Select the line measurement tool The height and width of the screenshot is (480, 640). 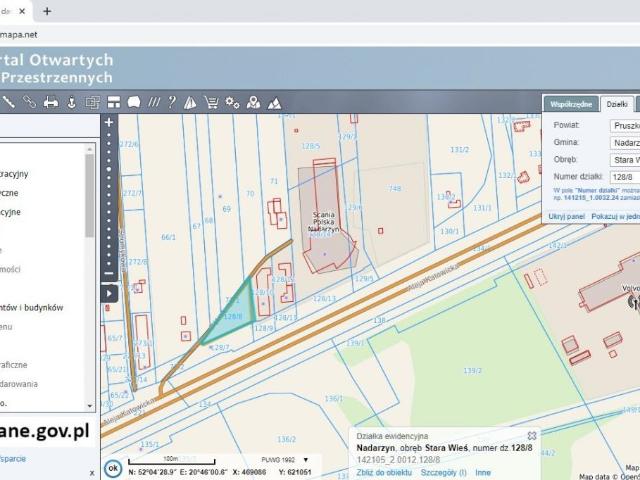coord(10,101)
